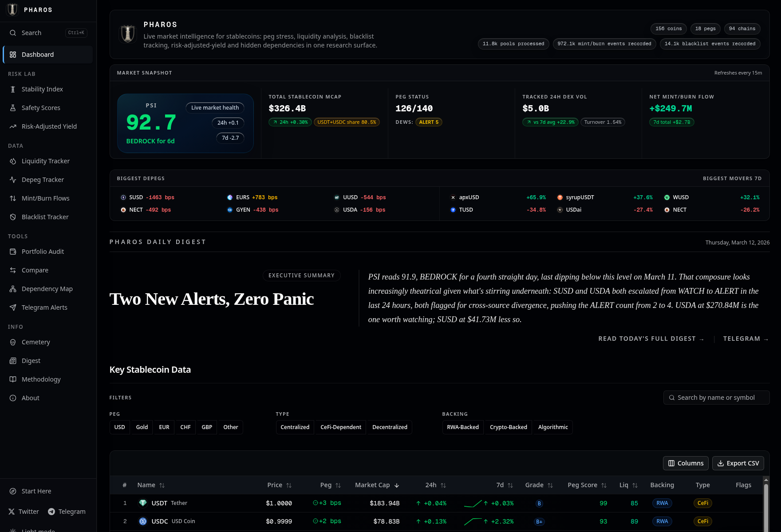Go to the Methodology page
This screenshot has height=532, width=781.
pyautogui.click(x=41, y=379)
